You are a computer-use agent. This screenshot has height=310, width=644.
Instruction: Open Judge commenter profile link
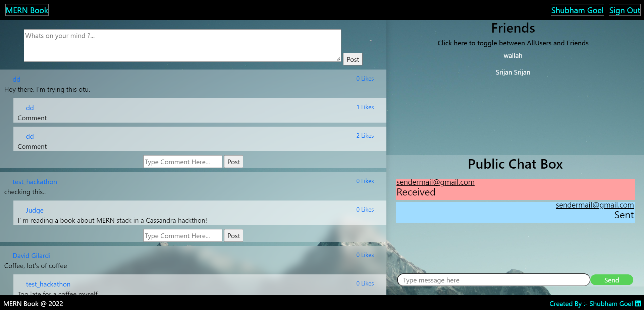pos(35,210)
